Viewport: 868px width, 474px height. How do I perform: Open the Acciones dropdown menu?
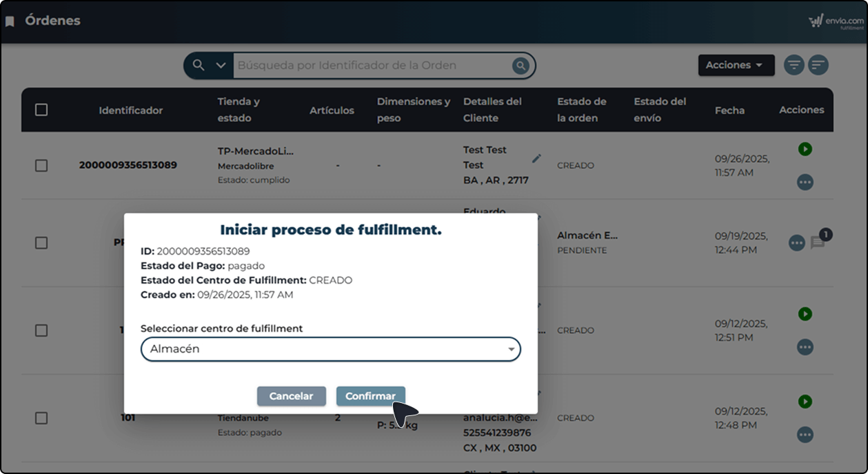(x=736, y=66)
